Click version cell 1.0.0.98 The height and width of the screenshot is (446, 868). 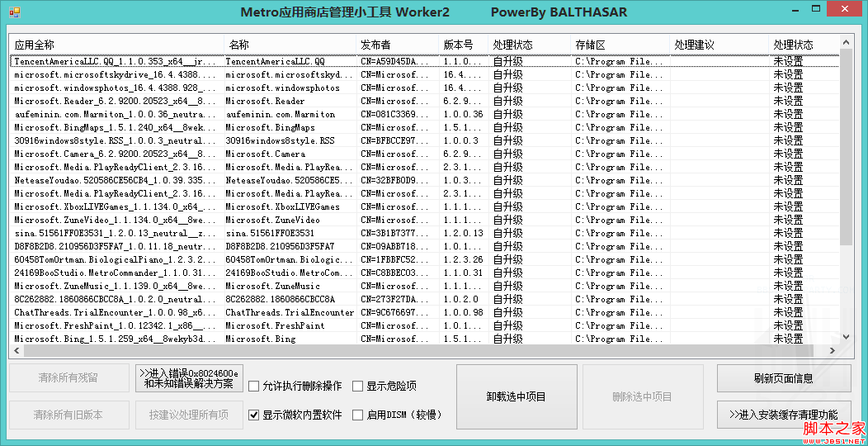(x=463, y=312)
